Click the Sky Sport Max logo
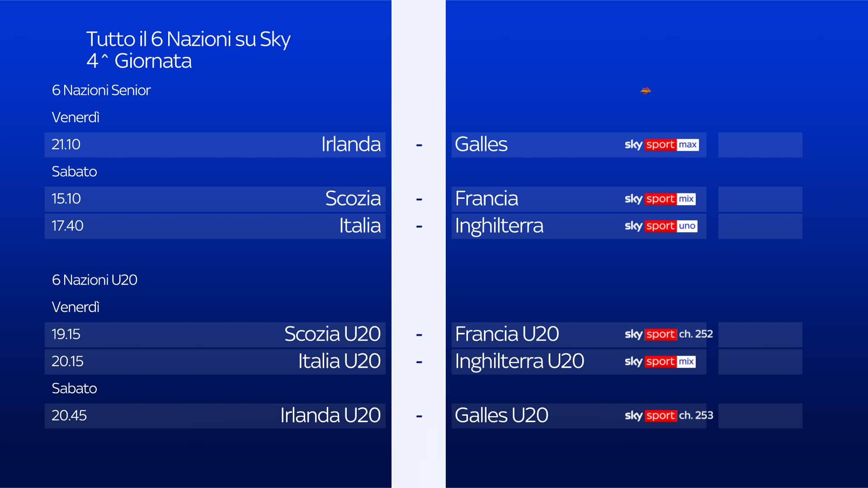The height and width of the screenshot is (488, 868). tap(661, 145)
